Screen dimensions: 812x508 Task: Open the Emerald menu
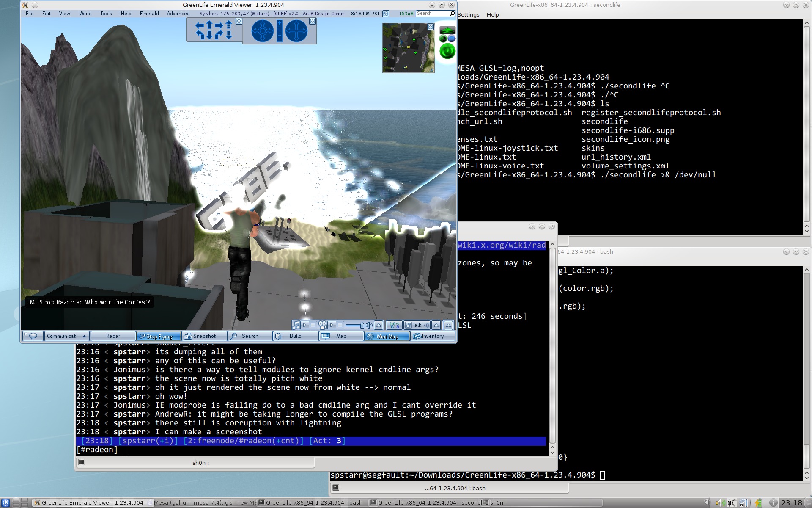point(149,14)
